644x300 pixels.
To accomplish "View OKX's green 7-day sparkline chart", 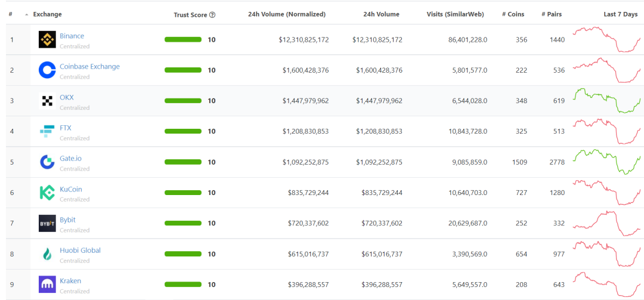I will coord(606,100).
